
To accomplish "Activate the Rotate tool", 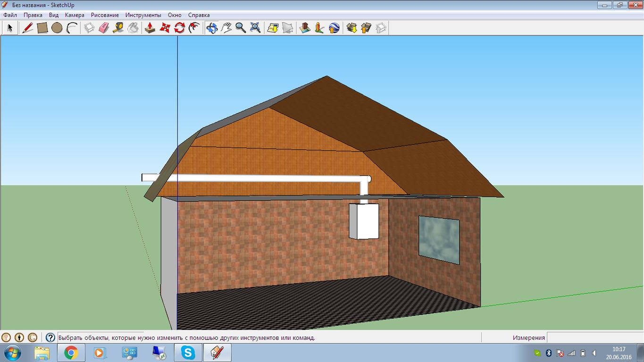I will 179,28.
